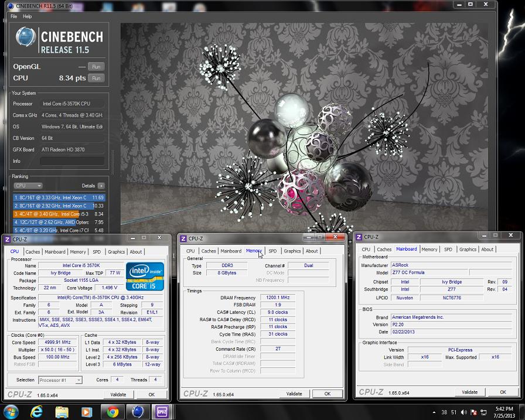The width and height of the screenshot is (525, 420).
Task: Click the Core Voltage 1.496 V value
Action: (x=109, y=288)
